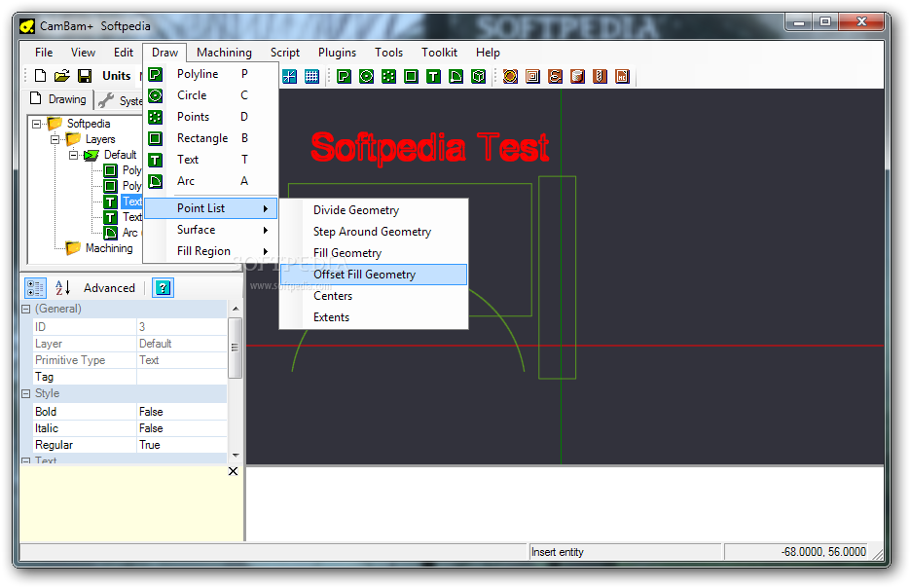Click the Engrave machining operation icon
Viewport: 911px width, 588px height.
[x=555, y=76]
